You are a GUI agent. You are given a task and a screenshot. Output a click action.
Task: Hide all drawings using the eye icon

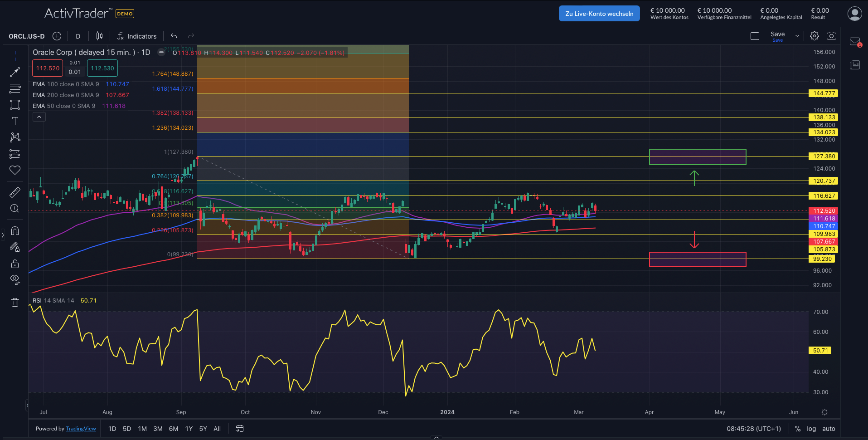click(x=15, y=279)
